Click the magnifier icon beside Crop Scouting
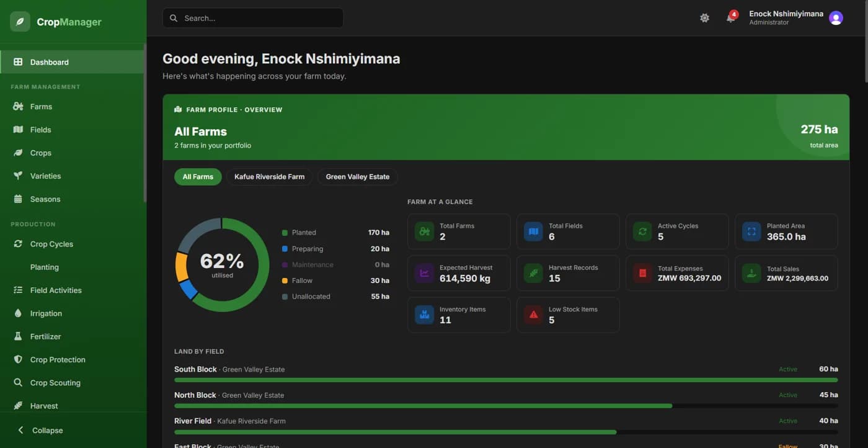This screenshot has height=448, width=868. coord(18,383)
